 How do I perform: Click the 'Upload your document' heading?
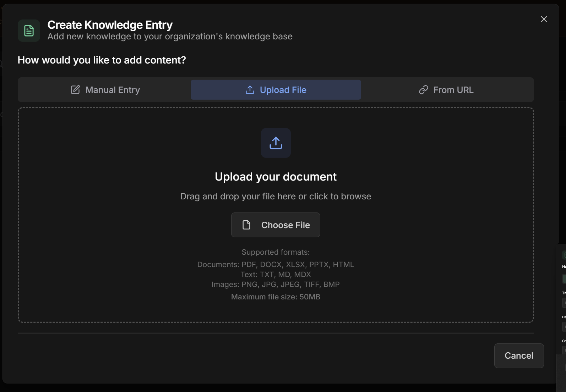pyautogui.click(x=276, y=177)
